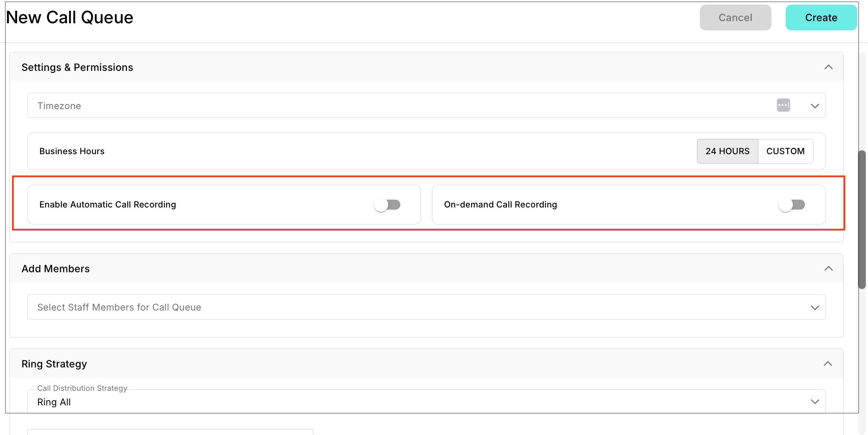The height and width of the screenshot is (435, 868).
Task: Open the staff members dropdown arrow
Action: pos(815,308)
